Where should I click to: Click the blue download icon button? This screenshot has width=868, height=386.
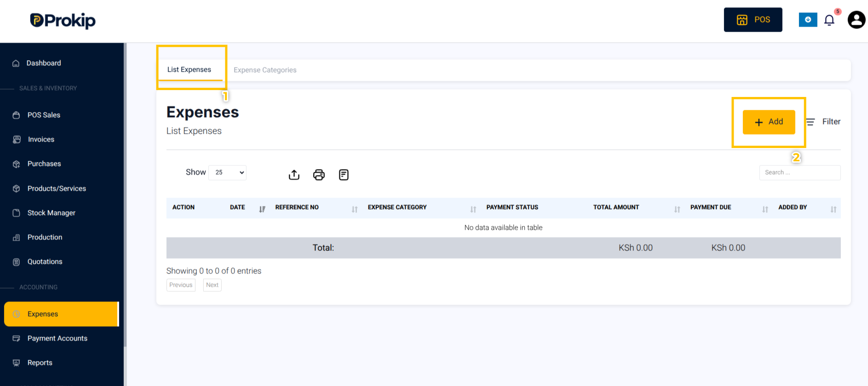pyautogui.click(x=808, y=20)
